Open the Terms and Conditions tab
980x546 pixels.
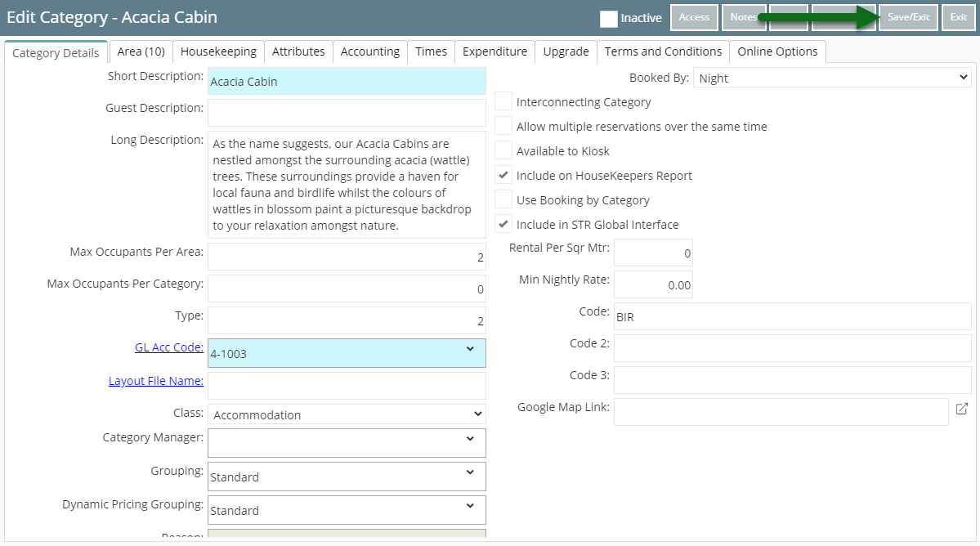coord(663,51)
